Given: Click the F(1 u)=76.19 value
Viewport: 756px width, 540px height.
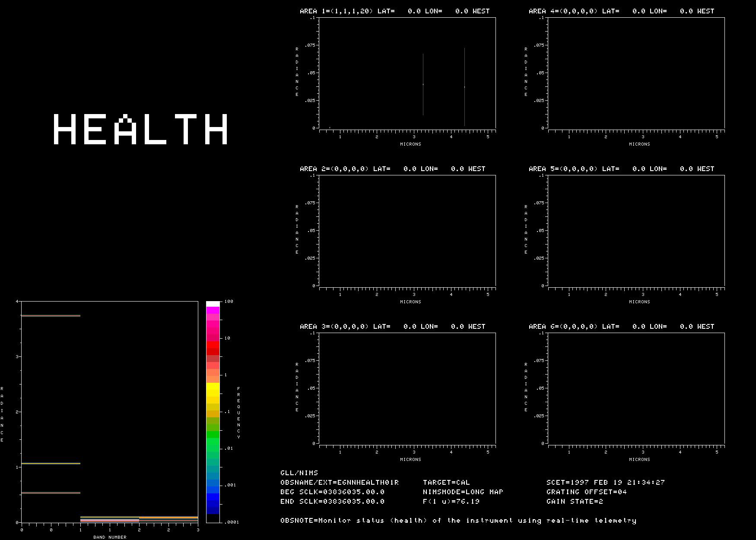Looking at the screenshot, I should (x=451, y=502).
